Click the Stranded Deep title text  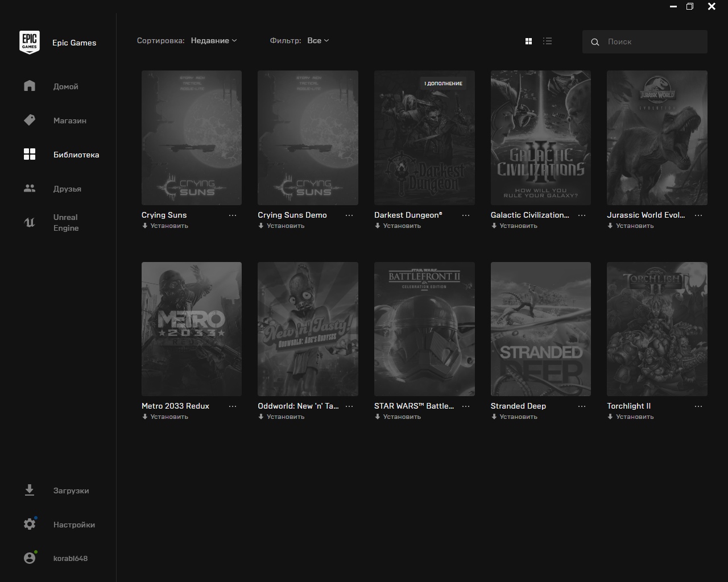click(x=518, y=406)
